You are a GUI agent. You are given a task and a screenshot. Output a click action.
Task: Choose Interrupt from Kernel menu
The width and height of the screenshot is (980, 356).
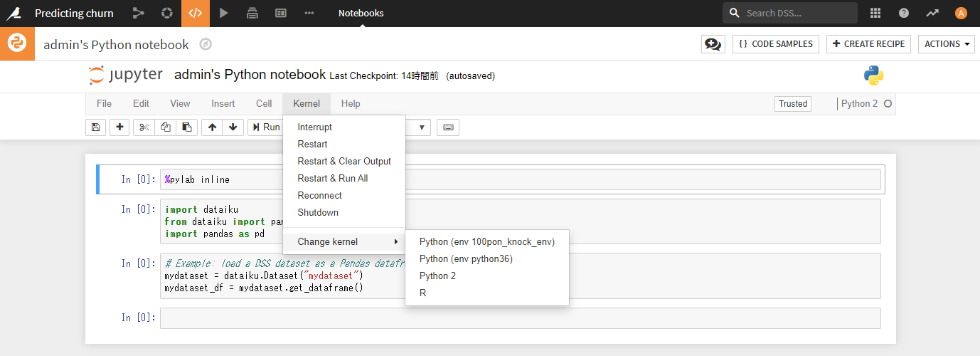[344, 127]
